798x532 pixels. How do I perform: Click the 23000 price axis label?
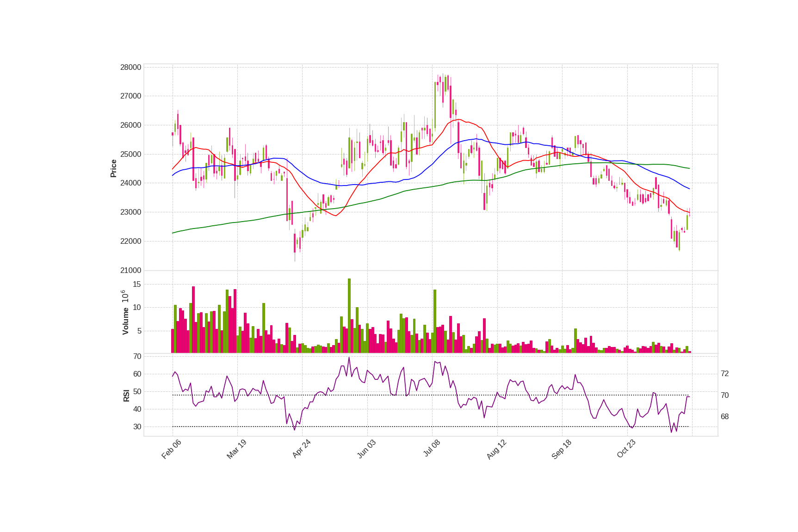pyautogui.click(x=130, y=212)
